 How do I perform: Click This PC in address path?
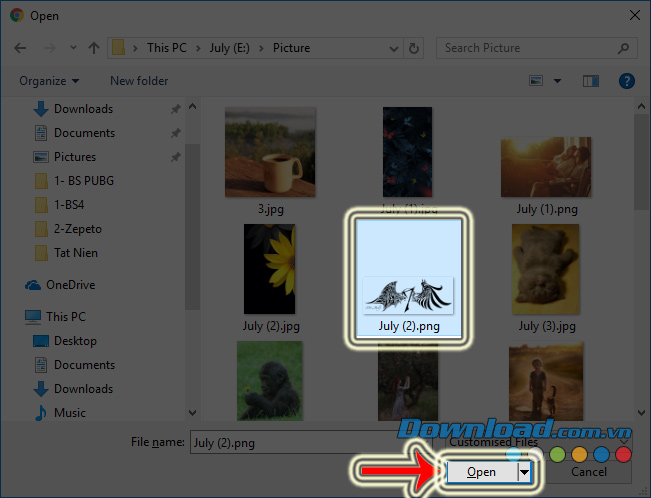pos(166,48)
